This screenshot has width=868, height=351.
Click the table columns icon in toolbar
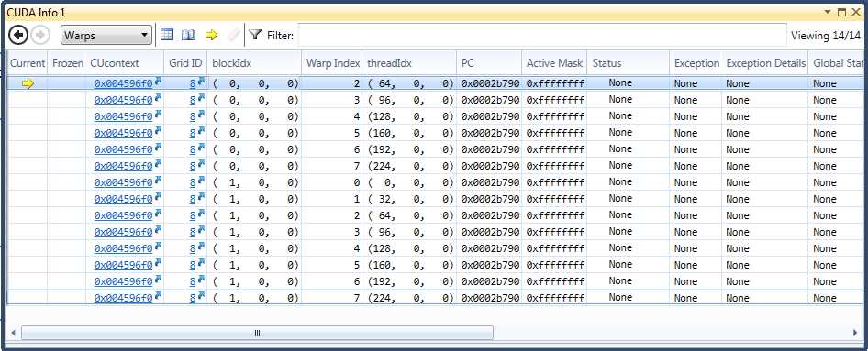click(167, 36)
